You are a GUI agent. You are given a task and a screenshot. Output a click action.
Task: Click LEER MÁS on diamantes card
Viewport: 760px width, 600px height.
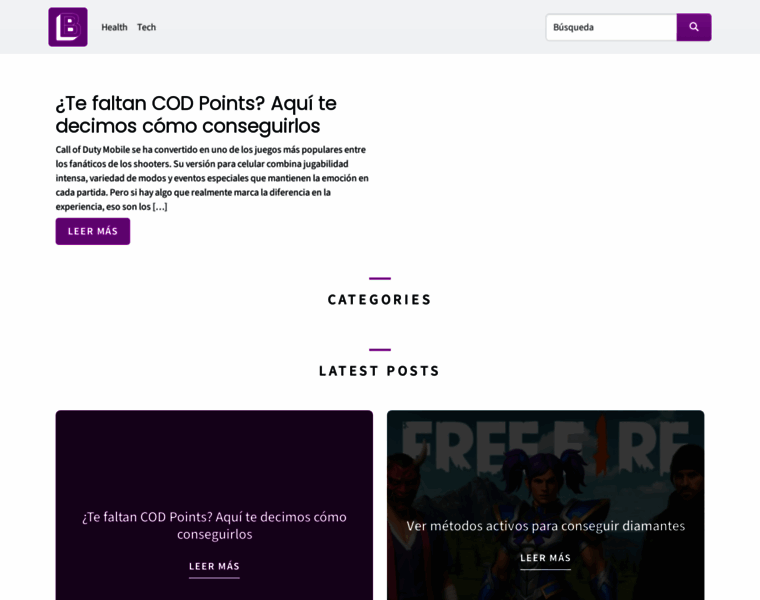(545, 558)
